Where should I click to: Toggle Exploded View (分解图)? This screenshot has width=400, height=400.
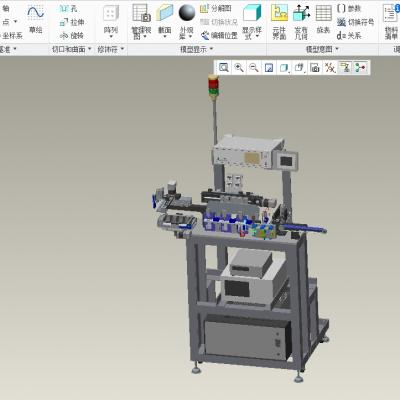(x=216, y=9)
